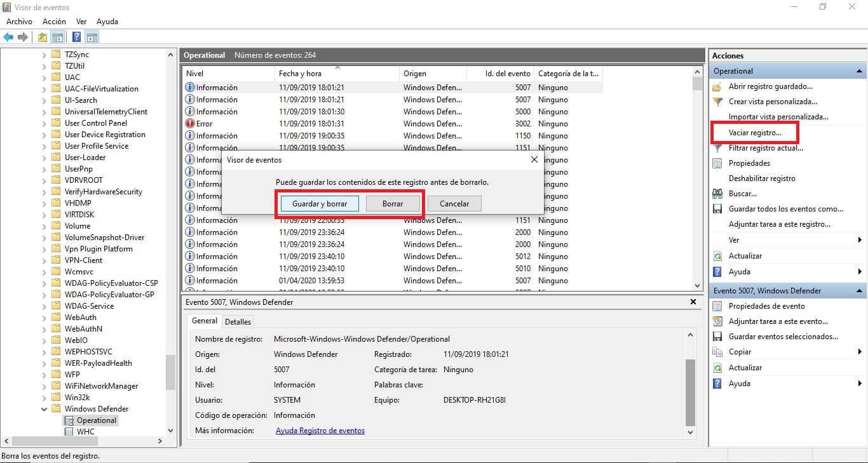Screen dimensions: 868x463
Task: Click the Crear vista personalizada funnel icon
Action: [717, 102]
